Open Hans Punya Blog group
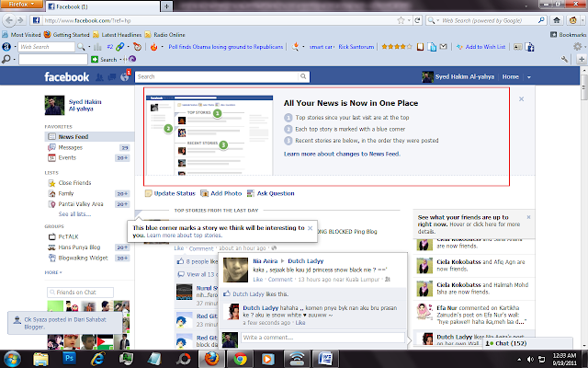The height and width of the screenshot is (368, 588). (x=79, y=247)
